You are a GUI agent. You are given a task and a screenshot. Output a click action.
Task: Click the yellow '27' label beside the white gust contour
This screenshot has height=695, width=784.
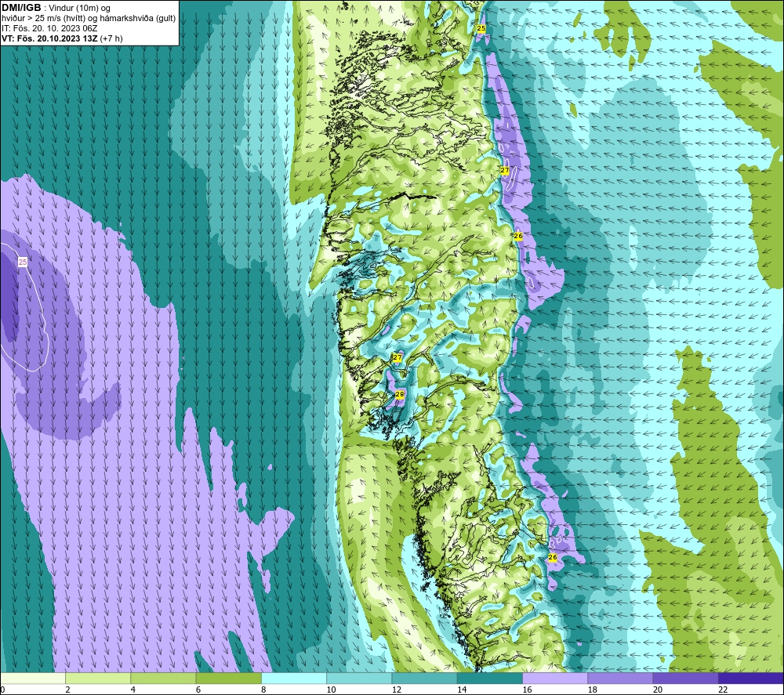(x=504, y=170)
